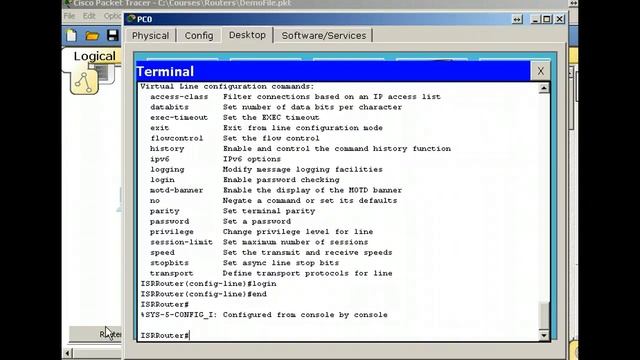Screen dimensions: 640x360
Task: Click the terminal scrollbar down arrow
Action: [544, 336]
